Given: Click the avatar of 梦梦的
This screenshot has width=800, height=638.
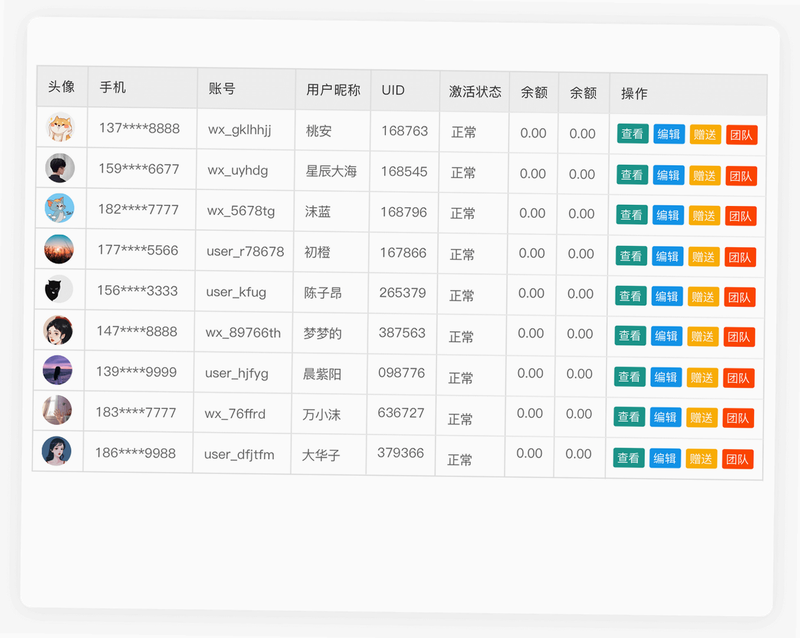Looking at the screenshot, I should point(58,330).
